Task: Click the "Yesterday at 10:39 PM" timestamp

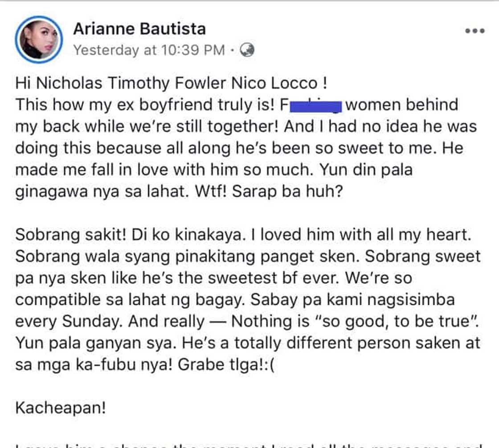Action: (x=149, y=50)
